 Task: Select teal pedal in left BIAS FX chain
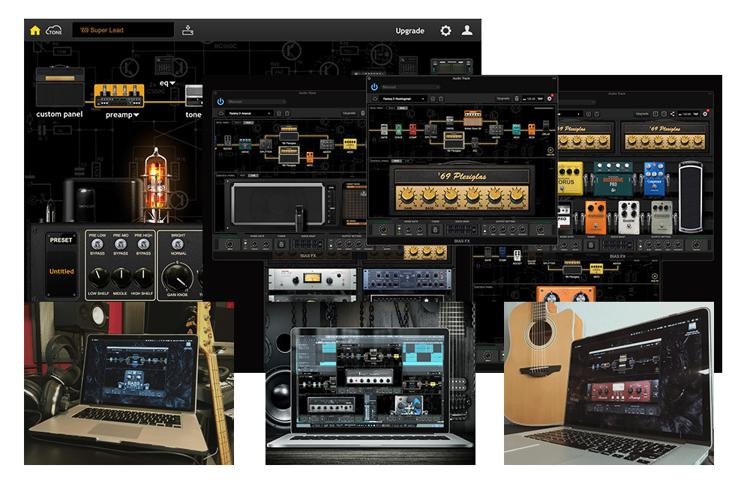(245, 144)
